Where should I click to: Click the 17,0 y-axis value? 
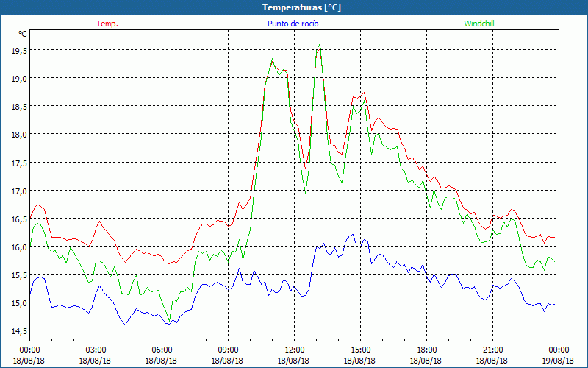(19, 191)
